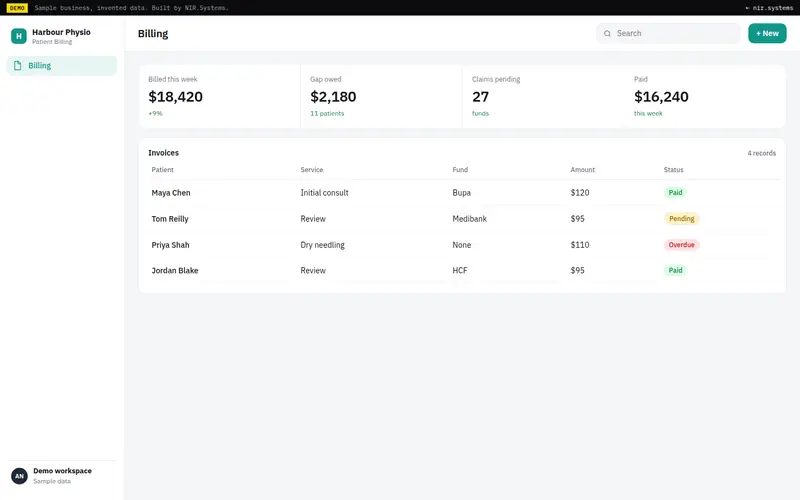The width and height of the screenshot is (800, 500).
Task: Click Jordan Blake's $95 amount
Action: [x=577, y=270]
